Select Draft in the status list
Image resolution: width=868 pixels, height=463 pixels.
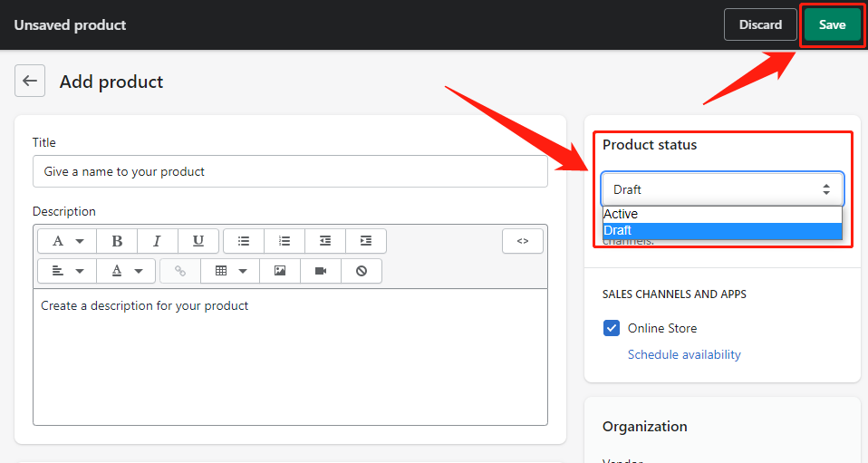click(722, 230)
